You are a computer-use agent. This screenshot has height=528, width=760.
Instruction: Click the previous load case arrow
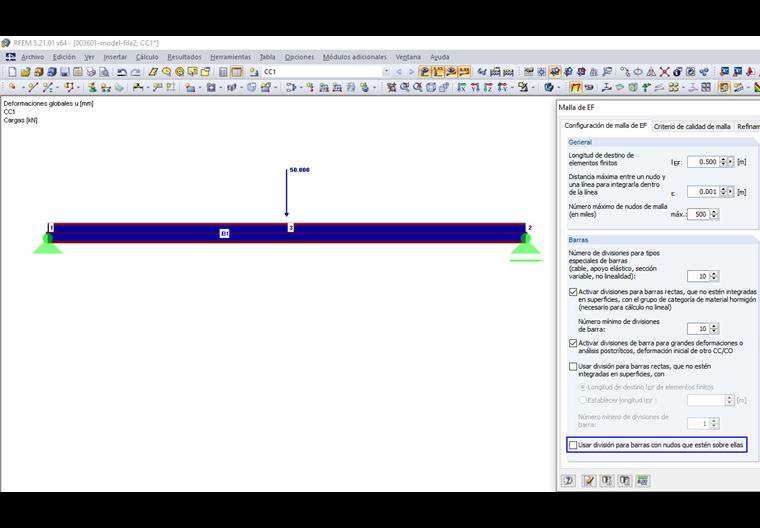click(399, 72)
